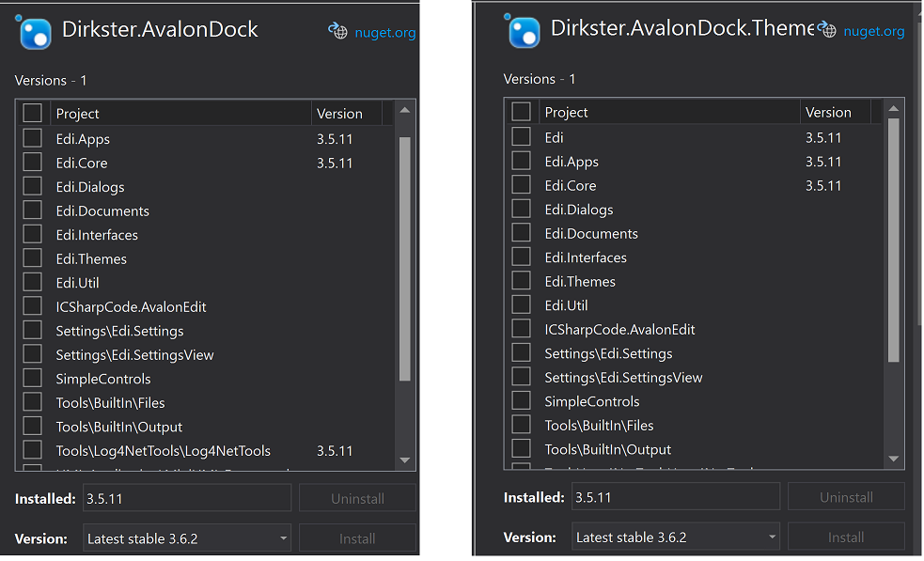The image size is (924, 561).
Task: Click Installed version field 3.5.11 in left panel
Action: pos(187,499)
